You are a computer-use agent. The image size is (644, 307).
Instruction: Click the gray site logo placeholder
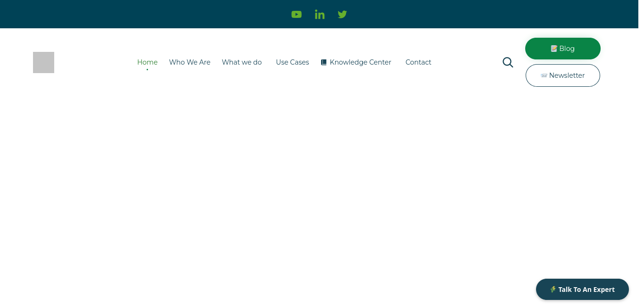(43, 62)
